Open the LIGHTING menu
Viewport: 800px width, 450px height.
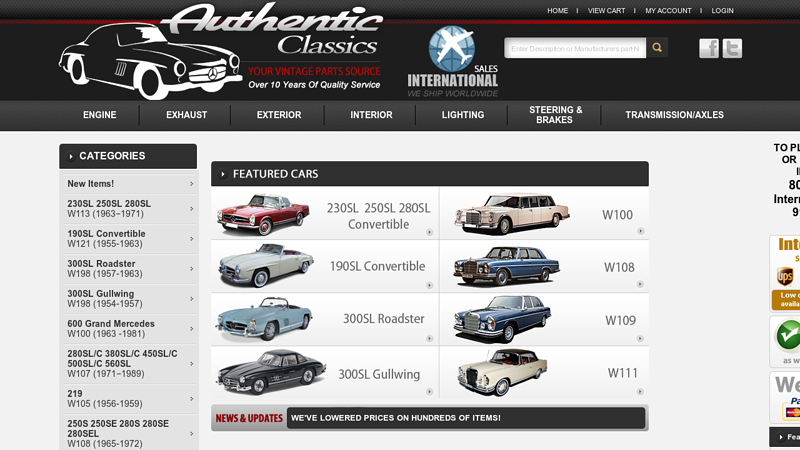(463, 115)
